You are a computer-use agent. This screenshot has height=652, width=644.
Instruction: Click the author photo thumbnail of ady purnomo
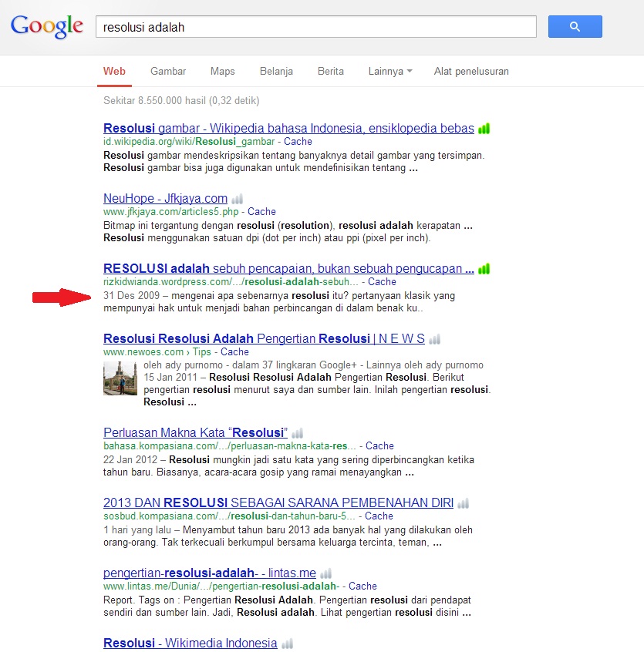point(120,378)
